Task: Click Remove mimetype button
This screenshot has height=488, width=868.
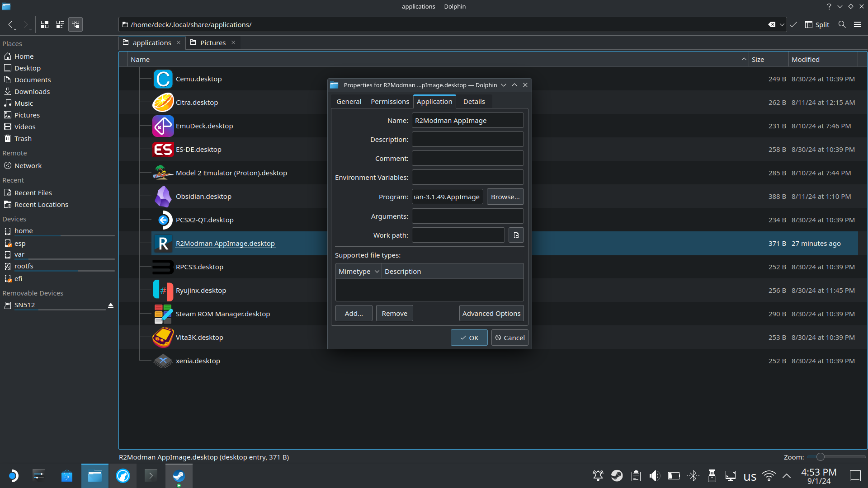Action: (x=395, y=314)
